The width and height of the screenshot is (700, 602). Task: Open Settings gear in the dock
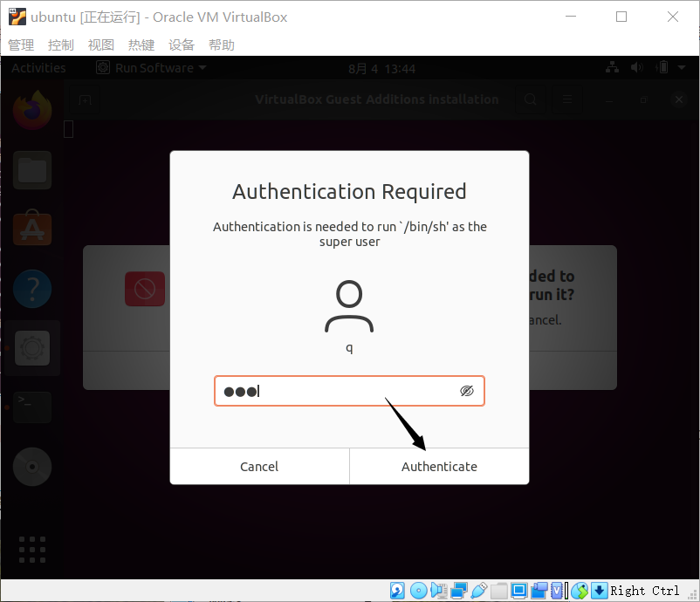click(x=32, y=348)
